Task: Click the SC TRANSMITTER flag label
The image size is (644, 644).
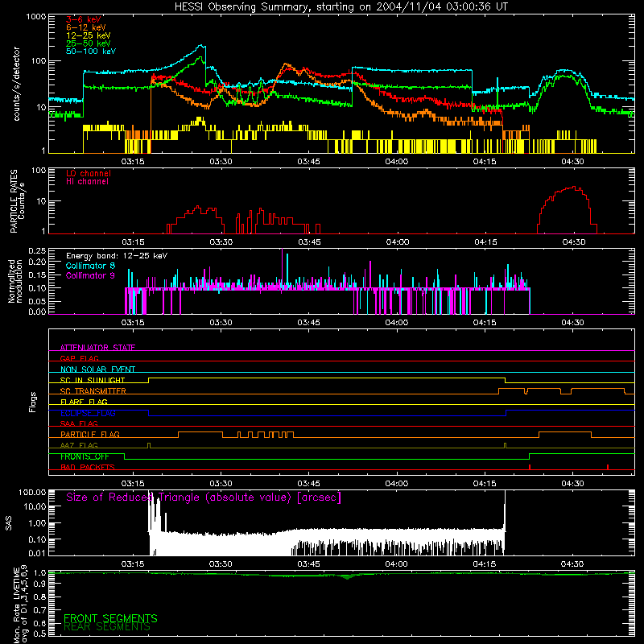Action: 93,390
